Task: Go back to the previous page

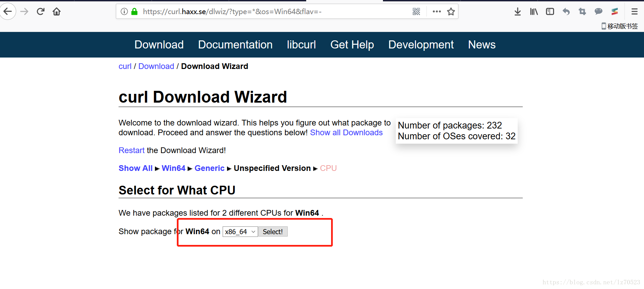Action: (x=8, y=11)
